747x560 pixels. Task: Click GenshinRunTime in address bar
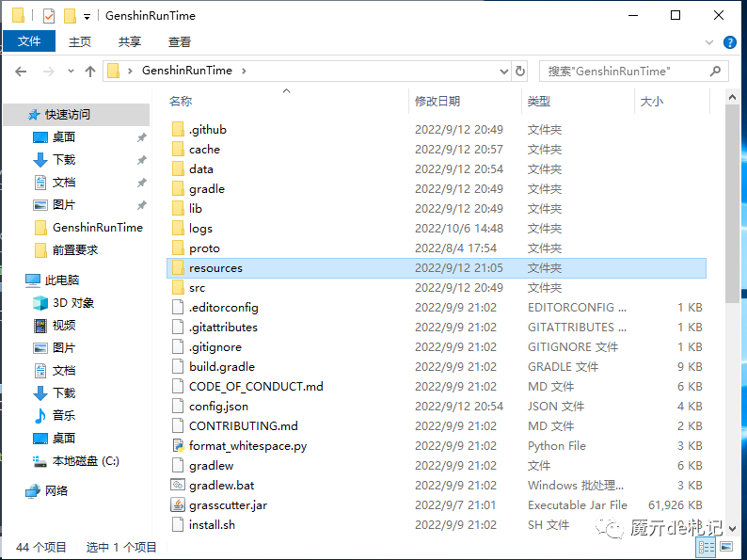pyautogui.click(x=186, y=71)
